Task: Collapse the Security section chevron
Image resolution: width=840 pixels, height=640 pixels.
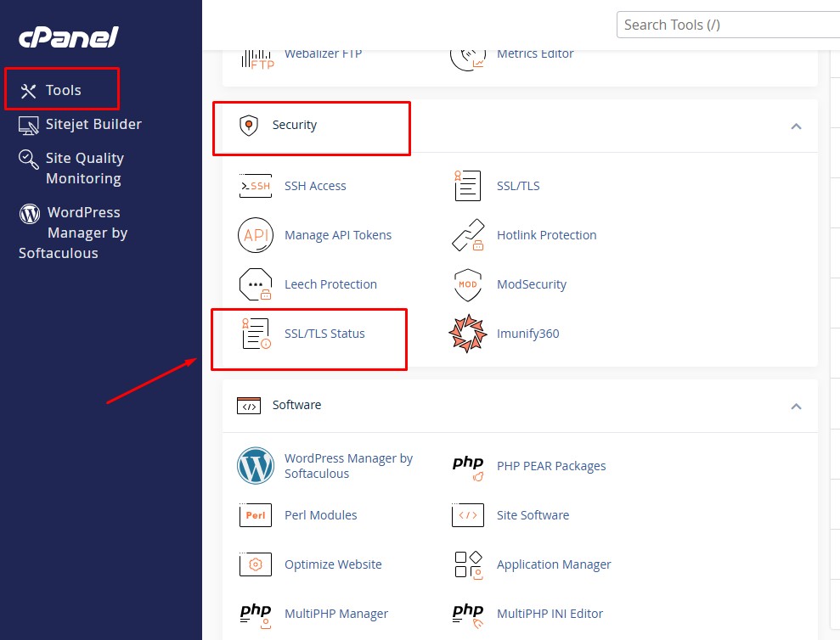Action: click(x=796, y=126)
